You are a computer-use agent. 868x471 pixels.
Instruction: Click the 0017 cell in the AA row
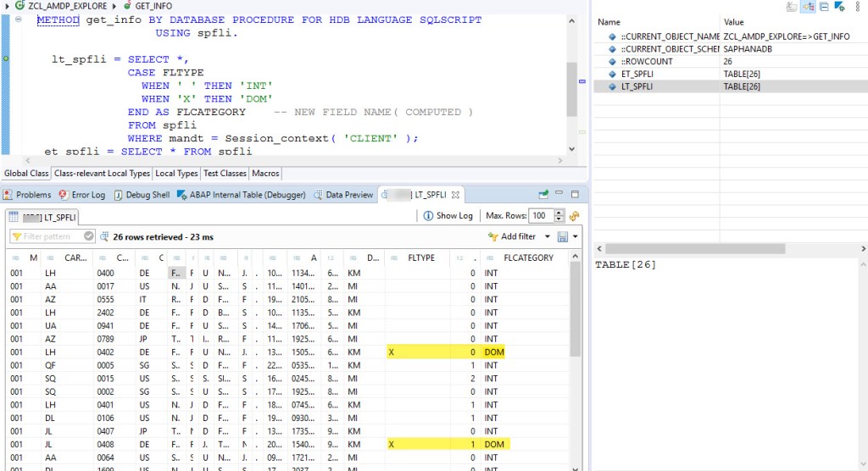[x=105, y=286]
